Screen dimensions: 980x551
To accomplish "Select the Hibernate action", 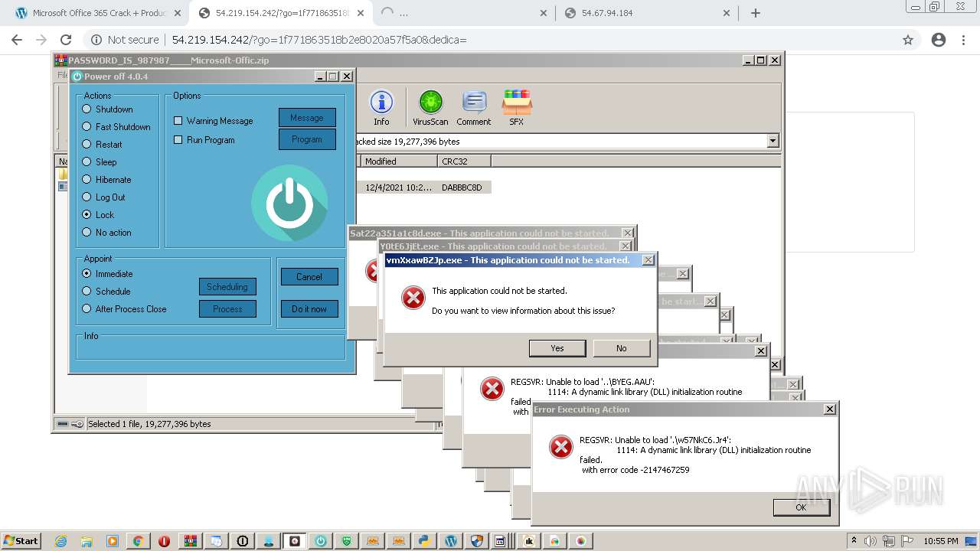I will [106, 180].
